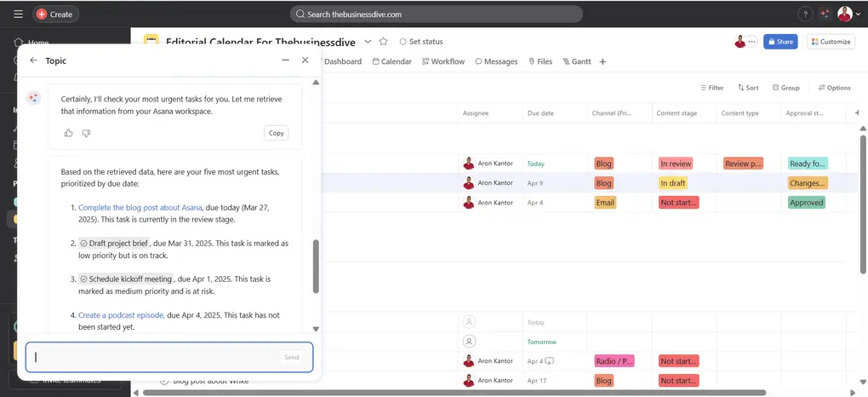
Task: Click the Create button
Action: pyautogui.click(x=55, y=14)
